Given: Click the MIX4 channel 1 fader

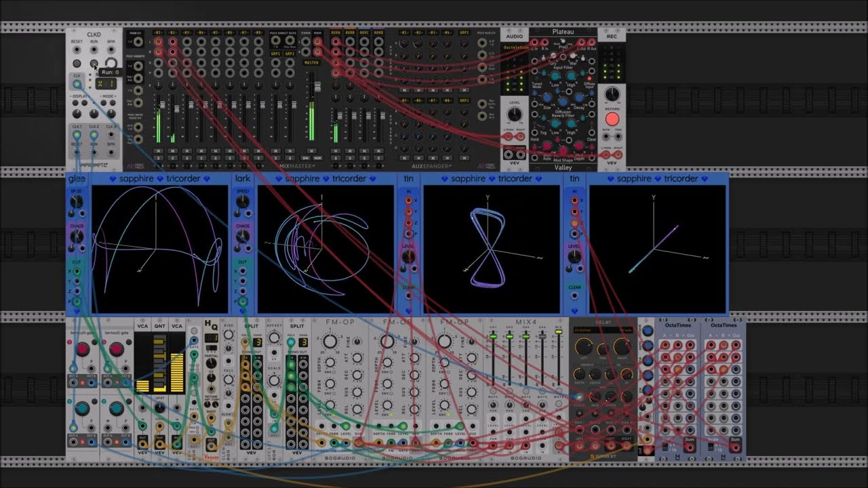Looking at the screenshot, I should pos(493,336).
